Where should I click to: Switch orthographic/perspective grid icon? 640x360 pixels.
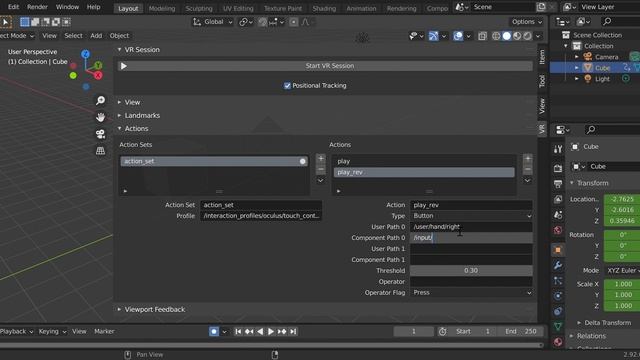click(100, 151)
